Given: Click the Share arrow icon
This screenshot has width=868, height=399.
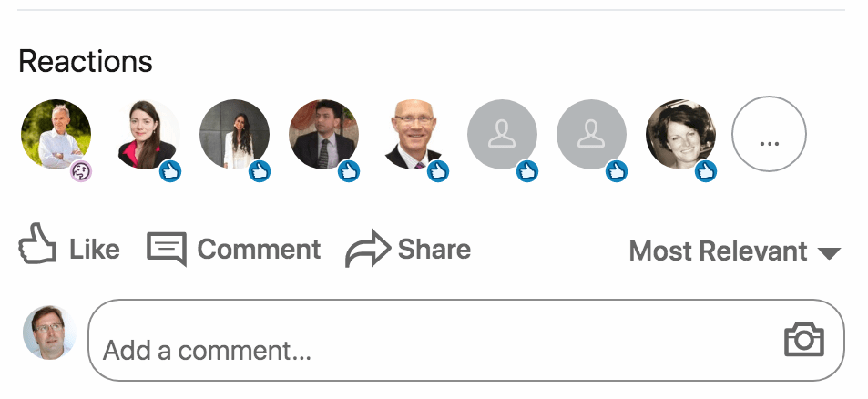Looking at the screenshot, I should 368,248.
